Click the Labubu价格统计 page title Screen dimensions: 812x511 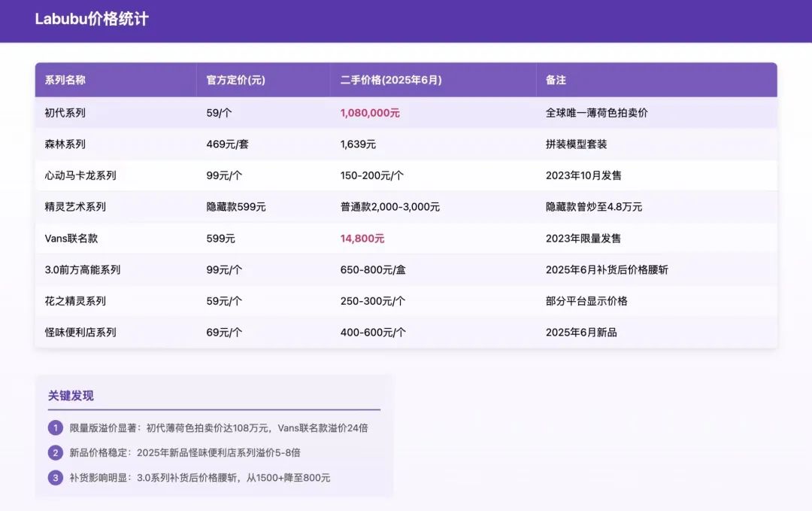[92, 19]
